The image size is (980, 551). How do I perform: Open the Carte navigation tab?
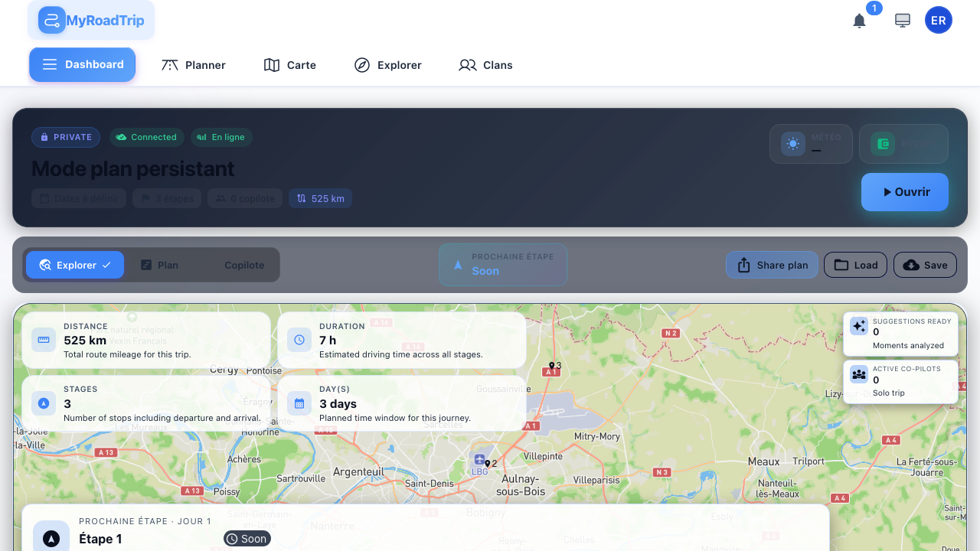tap(290, 65)
